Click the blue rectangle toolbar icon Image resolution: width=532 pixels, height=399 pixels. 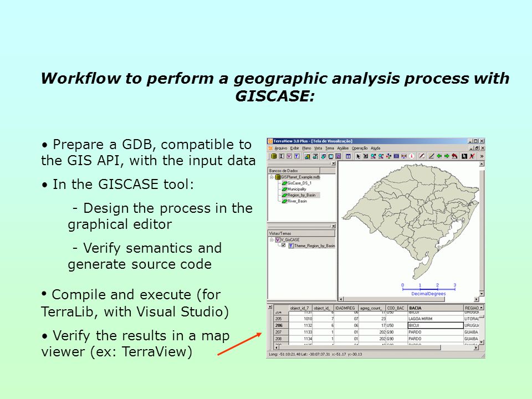(396, 156)
